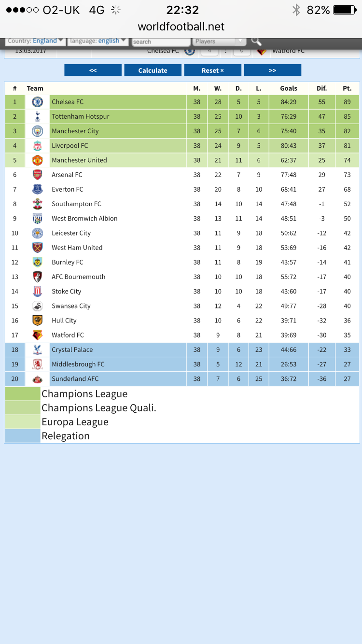Viewport: 362px width, 644px height.
Task: Open the Sunderland AFC team link
Action: point(75,379)
